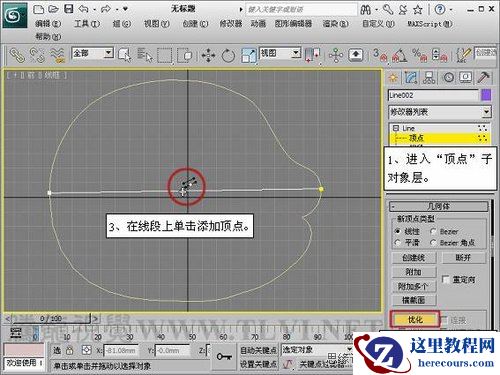Switch to Motion panel wheel icon
Image resolution: width=500 pixels, height=375 pixels.
pos(448,78)
